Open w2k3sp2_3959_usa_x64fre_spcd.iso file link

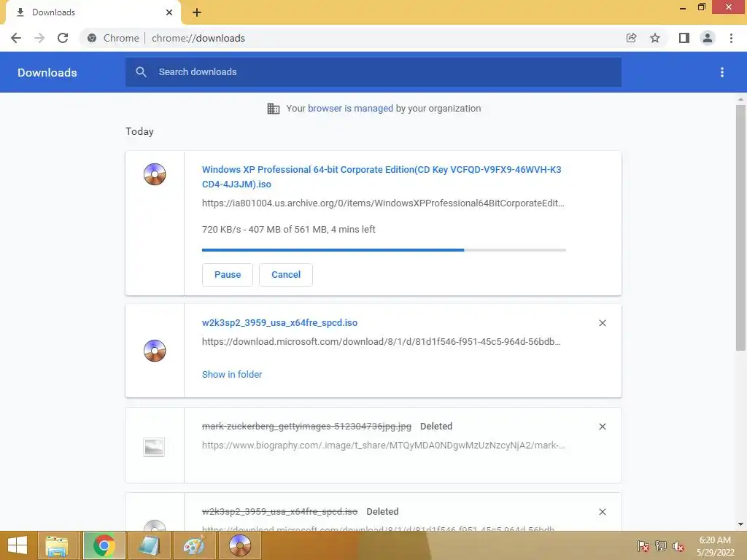tap(279, 323)
